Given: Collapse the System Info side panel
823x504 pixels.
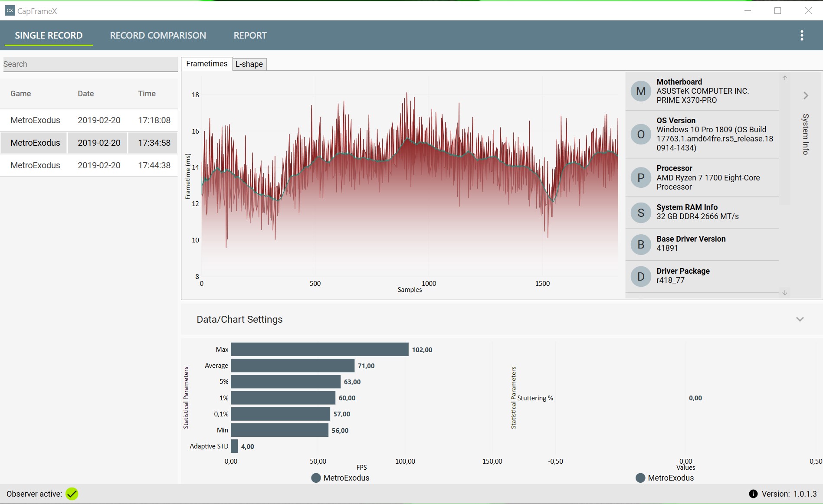Looking at the screenshot, I should pos(806,95).
